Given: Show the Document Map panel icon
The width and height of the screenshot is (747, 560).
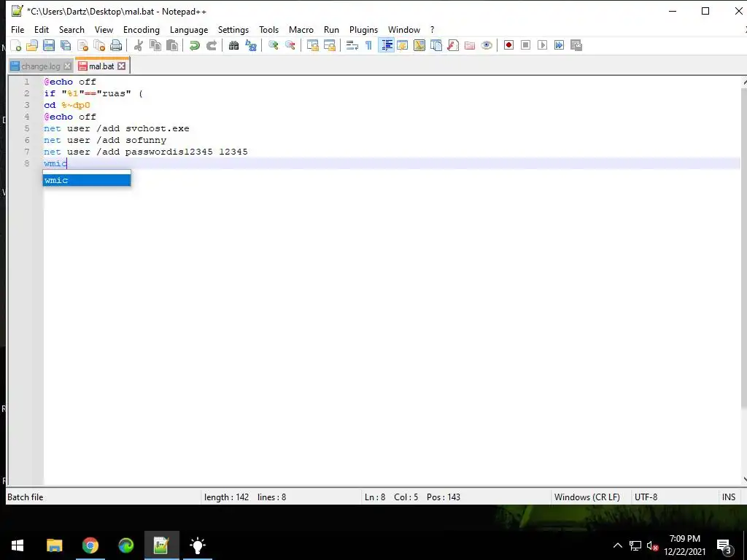Looking at the screenshot, I should (419, 45).
